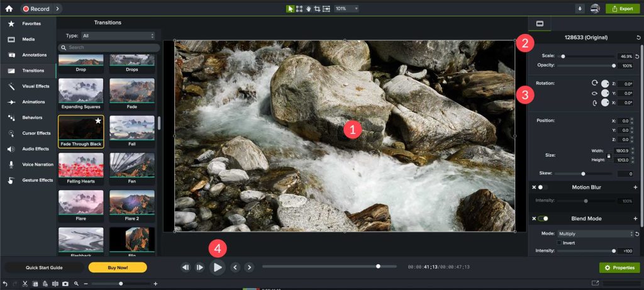Open the canvas zoom percentage dropdown
The height and width of the screenshot is (290, 644).
click(347, 9)
